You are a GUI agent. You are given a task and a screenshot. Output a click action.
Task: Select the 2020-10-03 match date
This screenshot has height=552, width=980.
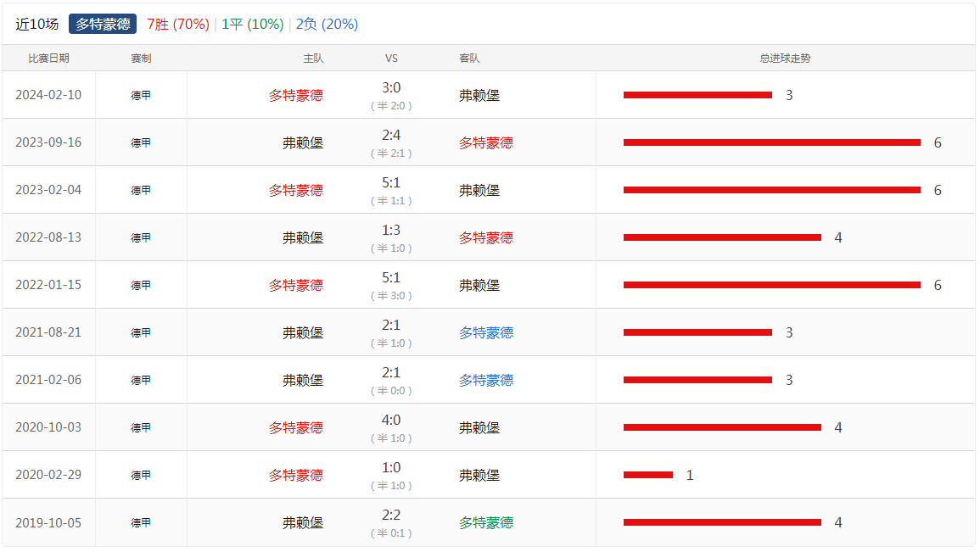[x=48, y=427]
